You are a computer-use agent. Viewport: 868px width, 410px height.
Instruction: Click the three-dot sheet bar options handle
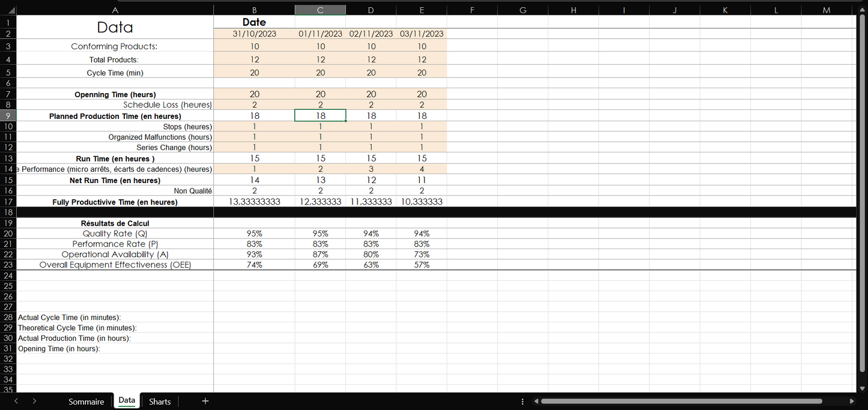coord(523,401)
